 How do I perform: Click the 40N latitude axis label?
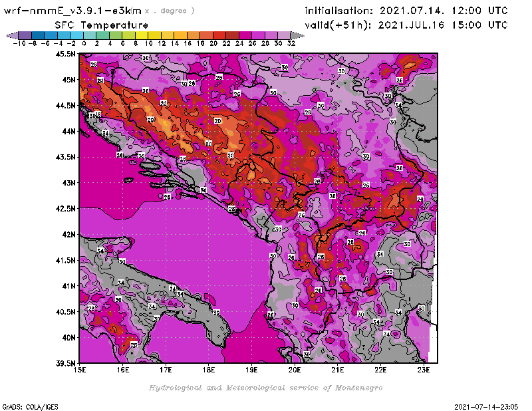(x=68, y=338)
